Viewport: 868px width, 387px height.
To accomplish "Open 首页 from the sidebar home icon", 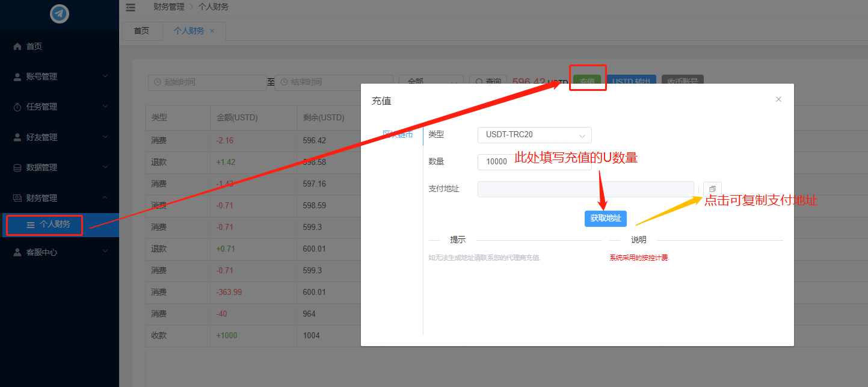I will point(17,46).
